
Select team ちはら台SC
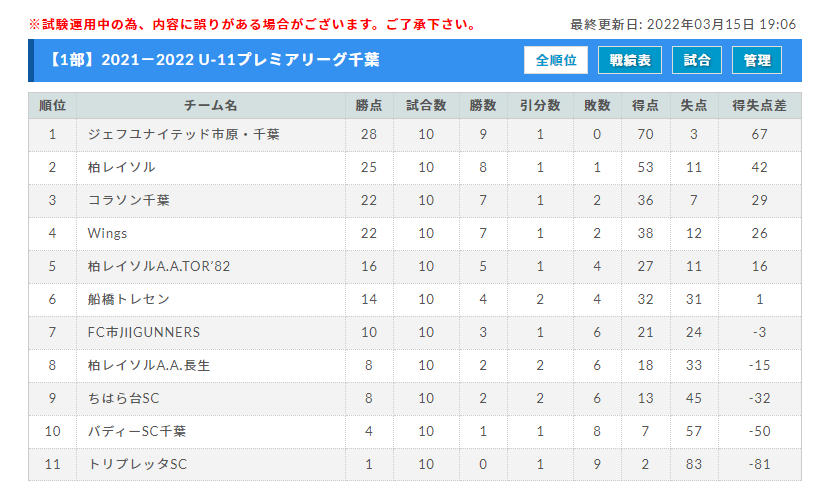click(123, 398)
